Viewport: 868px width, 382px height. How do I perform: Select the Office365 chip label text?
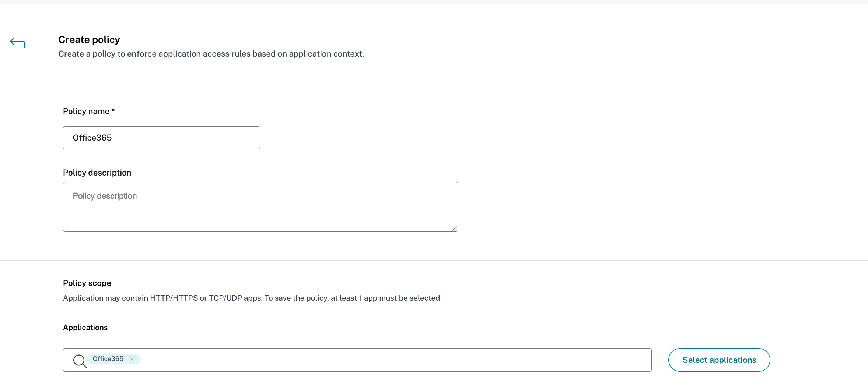coord(108,359)
